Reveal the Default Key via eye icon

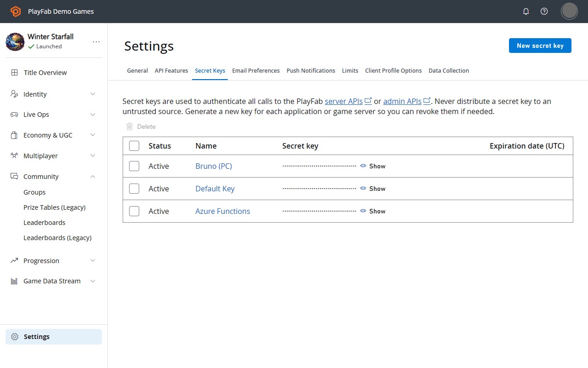coord(363,189)
